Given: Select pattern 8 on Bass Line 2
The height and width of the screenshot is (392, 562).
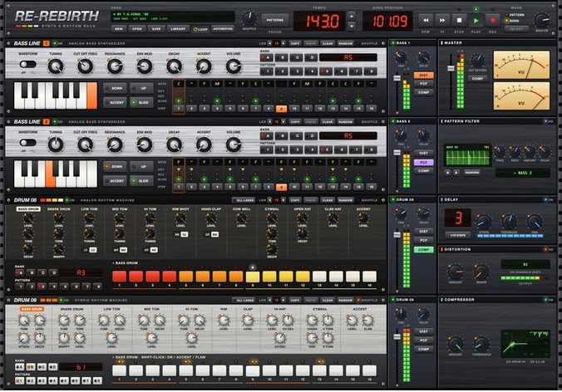Looking at the screenshot, I should pos(371,149).
